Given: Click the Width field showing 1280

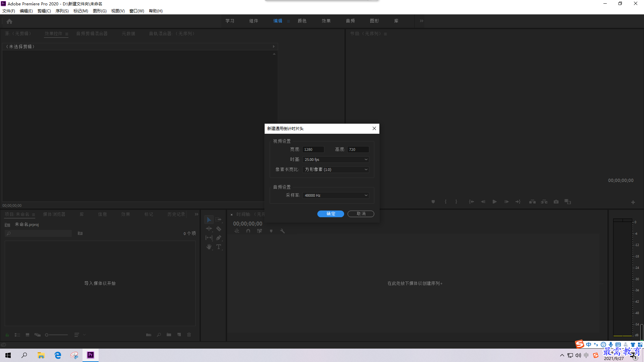Looking at the screenshot, I should [x=313, y=149].
